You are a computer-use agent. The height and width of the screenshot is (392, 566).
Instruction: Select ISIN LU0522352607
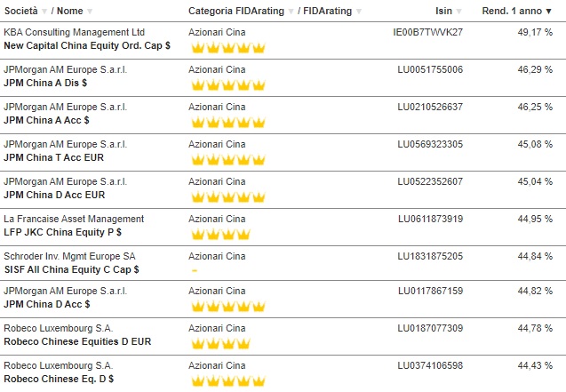(x=430, y=181)
